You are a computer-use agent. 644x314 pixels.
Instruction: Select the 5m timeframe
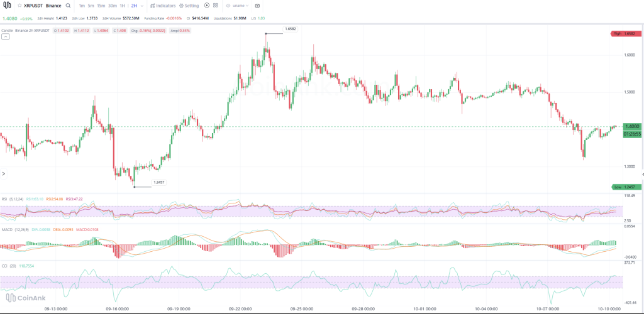tap(91, 6)
